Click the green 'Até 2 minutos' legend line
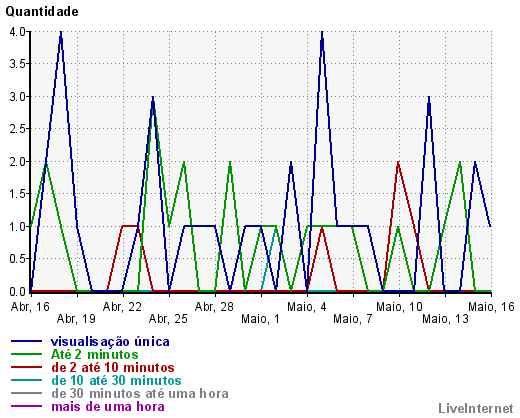The image size is (520, 418). (26, 354)
